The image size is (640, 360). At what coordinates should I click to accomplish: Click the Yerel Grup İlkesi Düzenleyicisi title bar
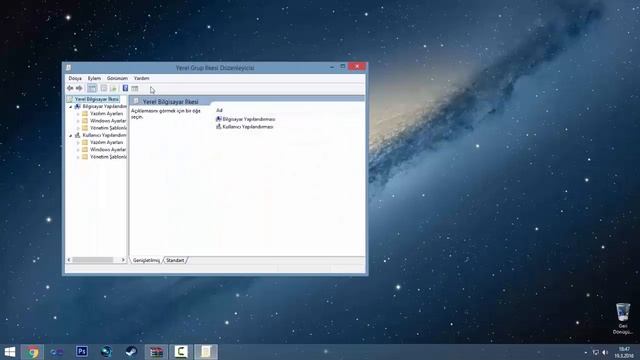[x=215, y=68]
